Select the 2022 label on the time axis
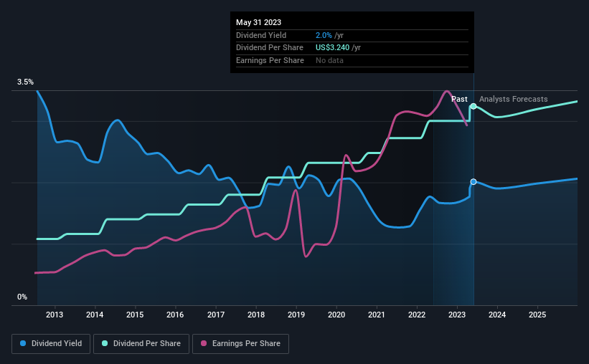 (x=417, y=315)
